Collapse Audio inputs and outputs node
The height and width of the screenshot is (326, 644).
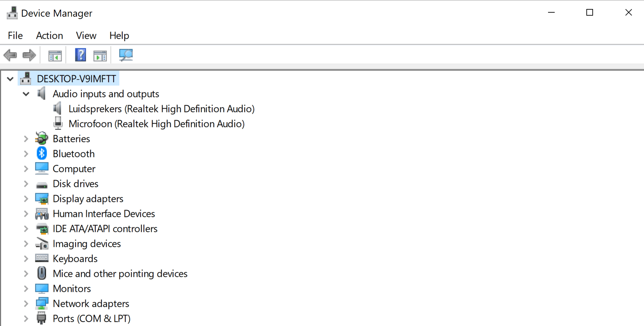[26, 94]
